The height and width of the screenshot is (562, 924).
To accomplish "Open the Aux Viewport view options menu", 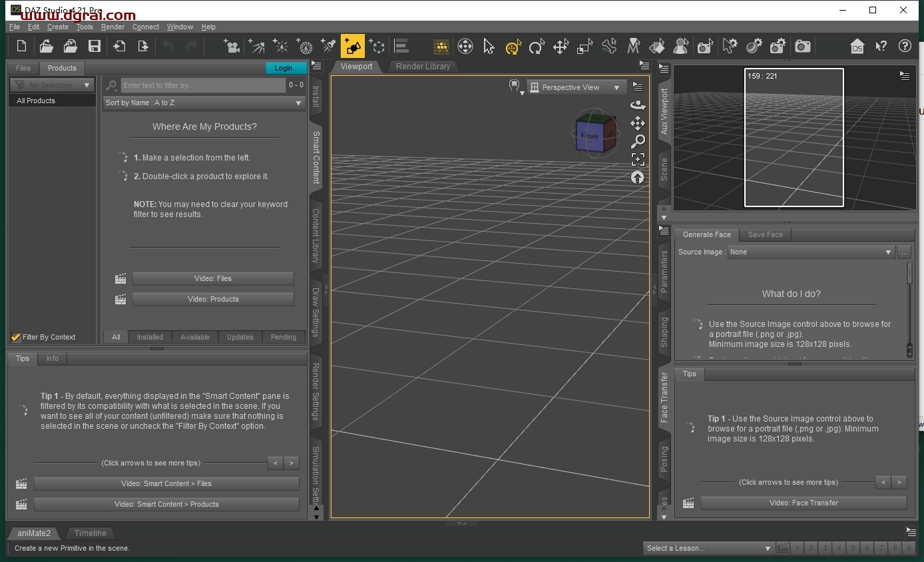I will pyautogui.click(x=904, y=76).
